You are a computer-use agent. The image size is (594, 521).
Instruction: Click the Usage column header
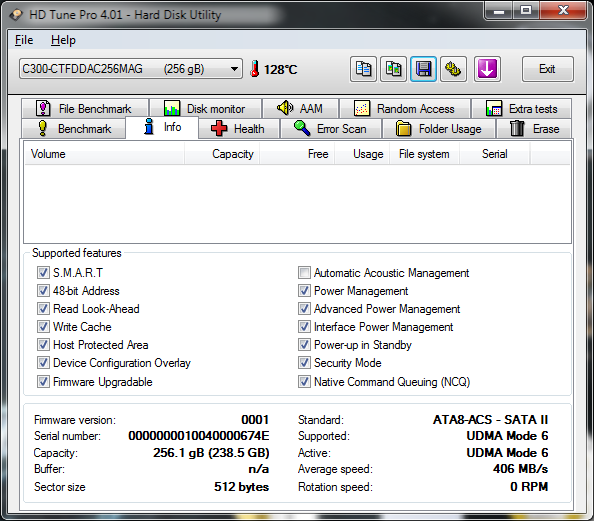[362, 154]
